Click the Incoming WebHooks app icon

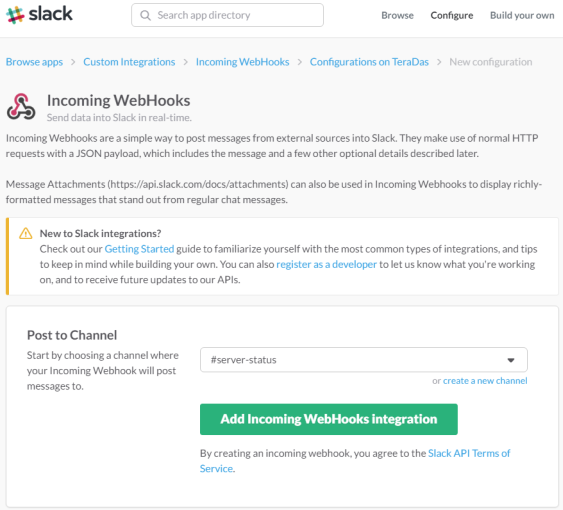pyautogui.click(x=21, y=107)
